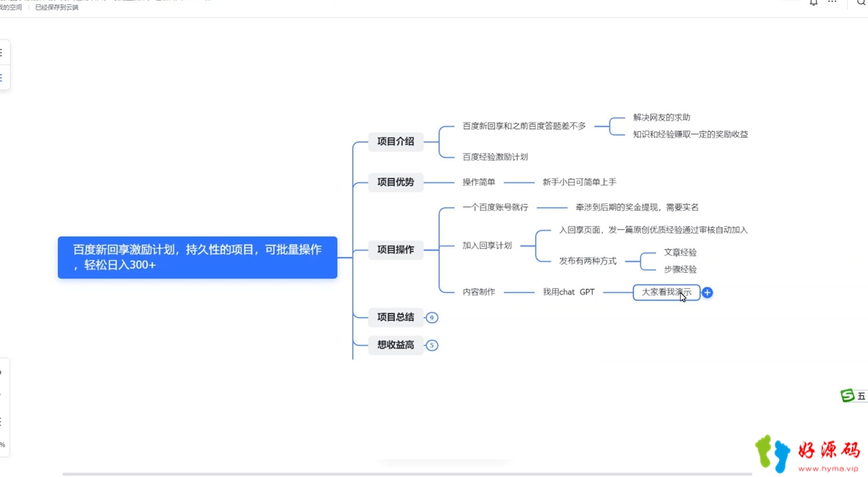
Task: Expand 想收益高 collapsed node with 5 children
Action: click(432, 345)
